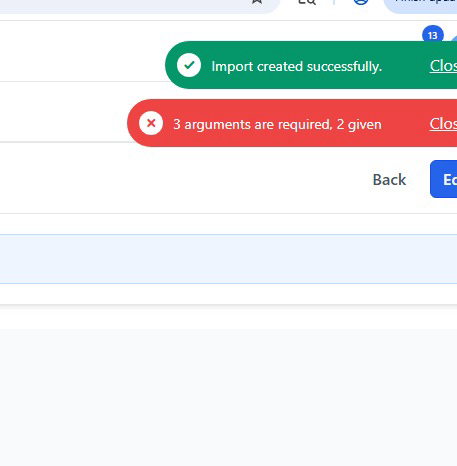This screenshot has height=466, width=457.
Task: Click the tab search icon beside profile
Action: point(307,2)
